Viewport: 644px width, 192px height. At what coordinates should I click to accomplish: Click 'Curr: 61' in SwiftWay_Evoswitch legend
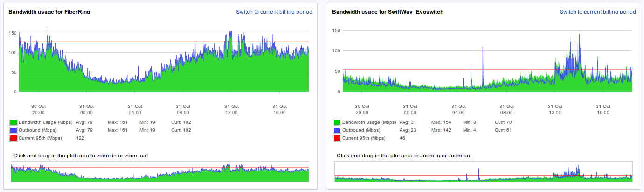coord(503,130)
